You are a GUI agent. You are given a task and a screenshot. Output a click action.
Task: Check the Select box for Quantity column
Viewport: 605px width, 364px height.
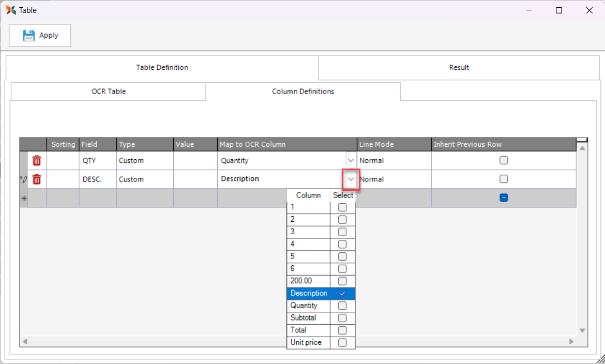[x=342, y=306]
